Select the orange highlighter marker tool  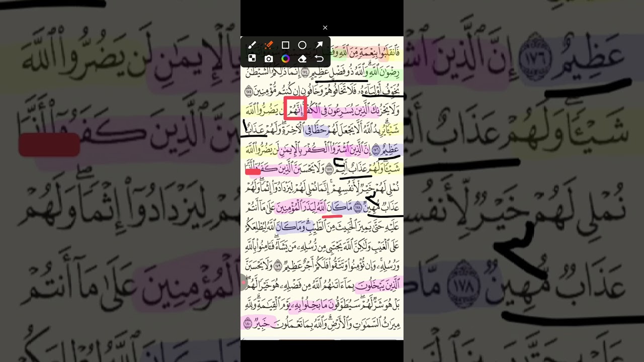tap(269, 45)
